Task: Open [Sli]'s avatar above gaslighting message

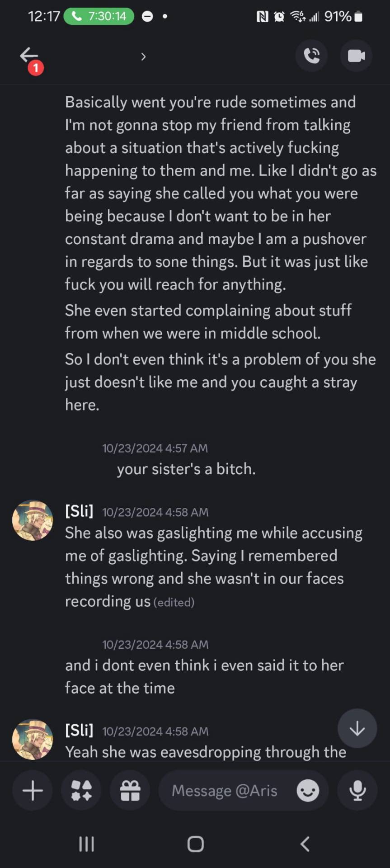Action: click(33, 520)
